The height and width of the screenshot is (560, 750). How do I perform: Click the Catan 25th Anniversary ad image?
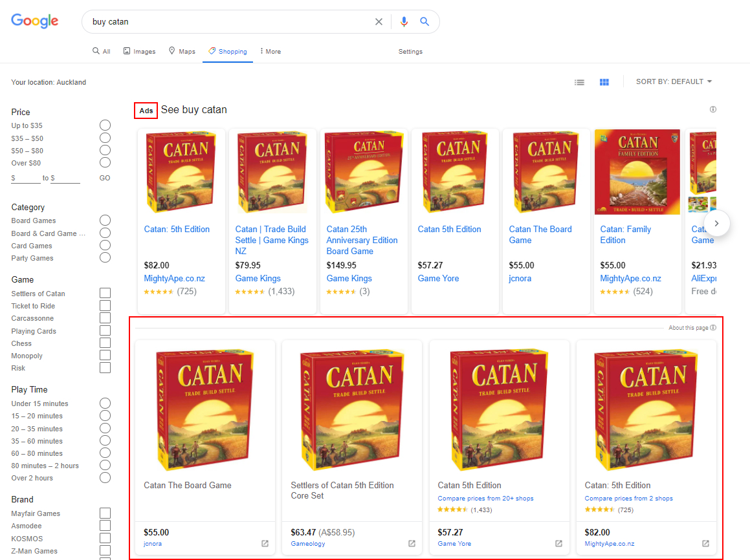(364, 172)
